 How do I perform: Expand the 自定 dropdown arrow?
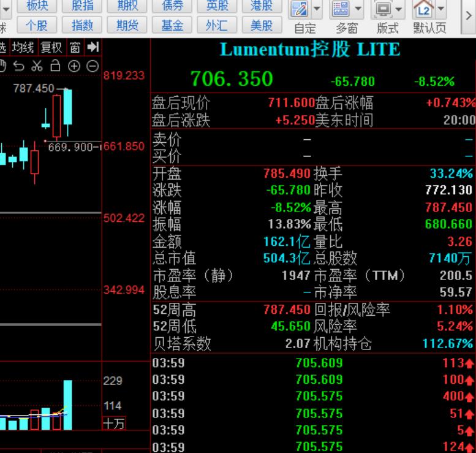point(317,9)
